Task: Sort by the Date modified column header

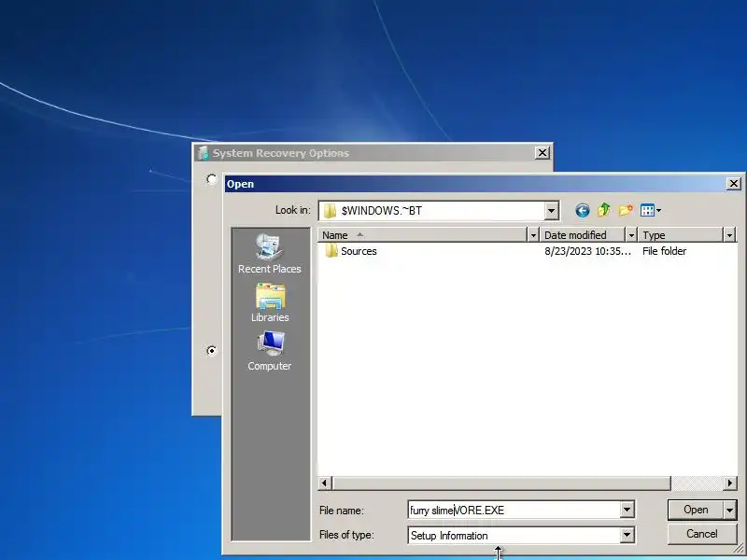Action: pyautogui.click(x=583, y=235)
